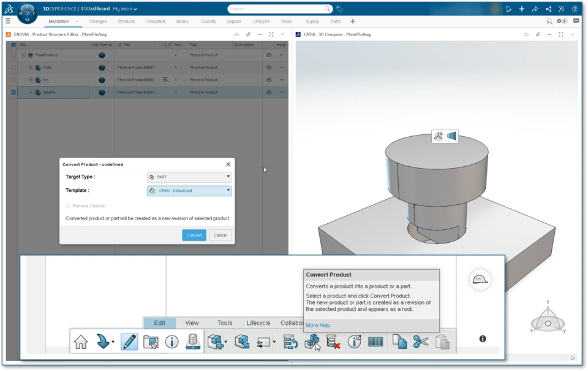The width and height of the screenshot is (588, 371).
Task: Click the 3DEXPERIENCE compass icon
Action: pyautogui.click(x=27, y=13)
